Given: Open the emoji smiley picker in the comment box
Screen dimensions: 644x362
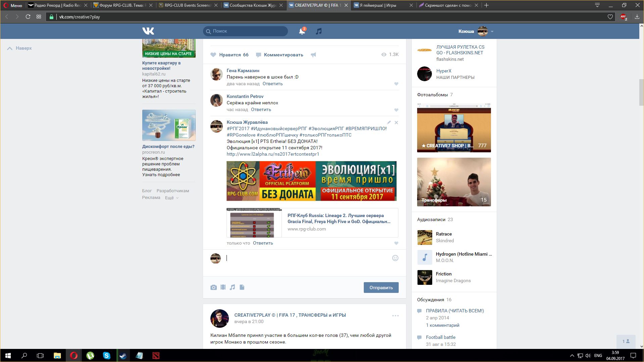Looking at the screenshot, I should (395, 258).
